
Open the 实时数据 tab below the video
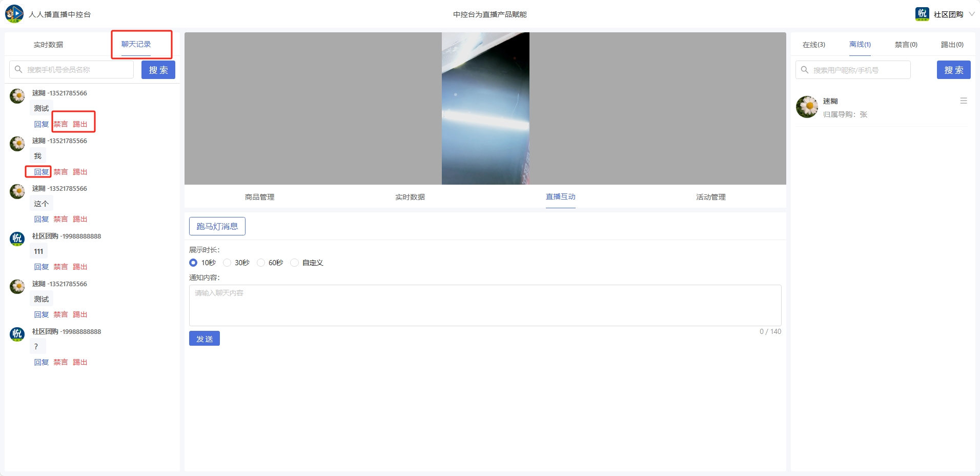click(x=410, y=197)
